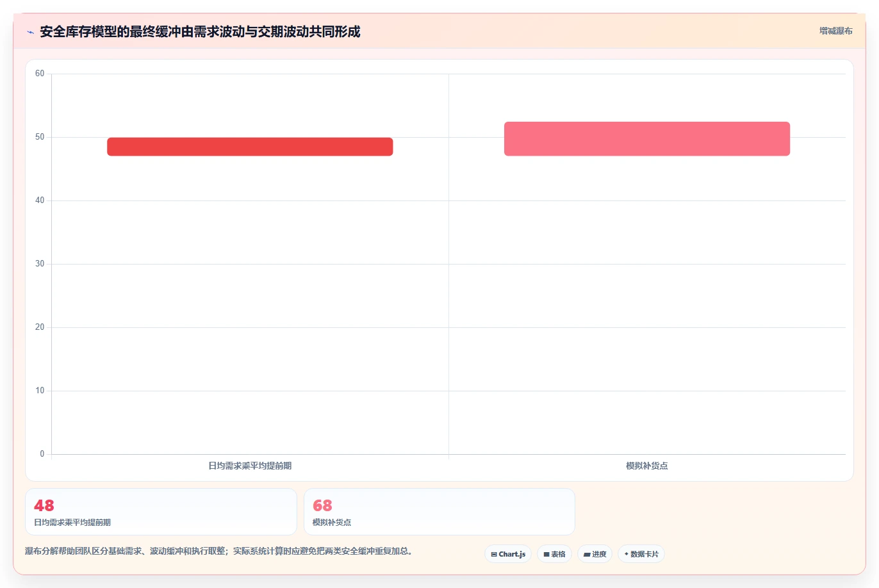Click the red bar for 日均需求乘平均提前期
Screen dimensions: 879x588
pyautogui.click(x=250, y=147)
